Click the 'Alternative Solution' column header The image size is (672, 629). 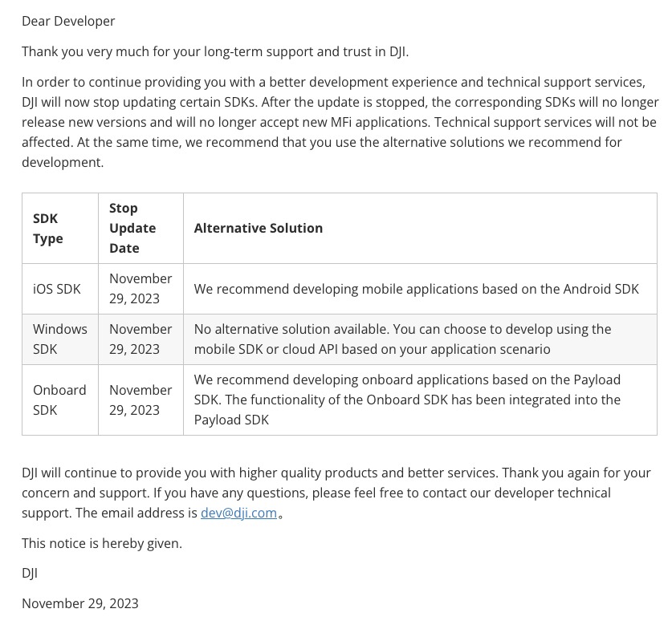(420, 228)
